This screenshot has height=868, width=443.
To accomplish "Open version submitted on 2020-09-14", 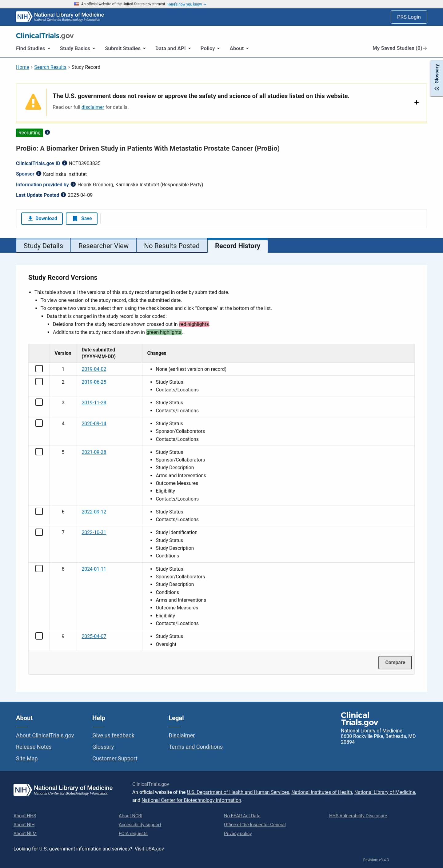I will tap(94, 424).
